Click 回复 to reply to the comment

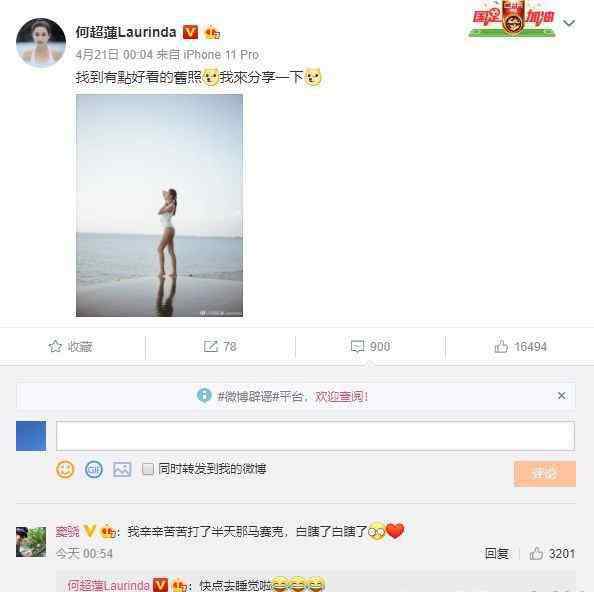(x=497, y=553)
